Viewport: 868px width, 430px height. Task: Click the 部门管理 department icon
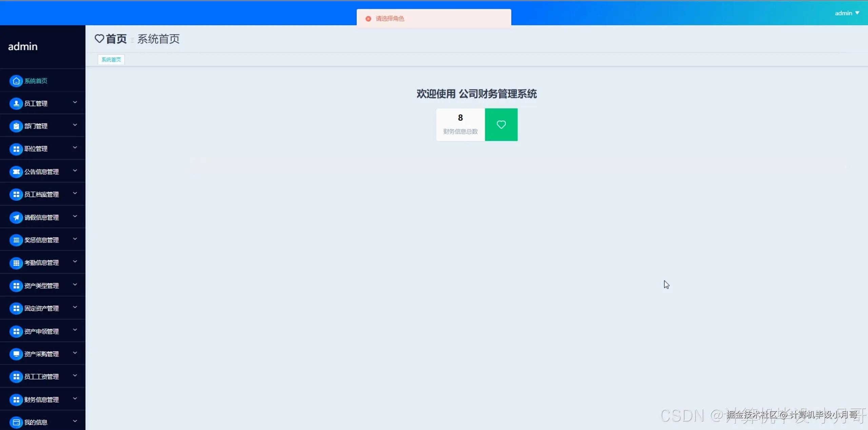pos(16,126)
